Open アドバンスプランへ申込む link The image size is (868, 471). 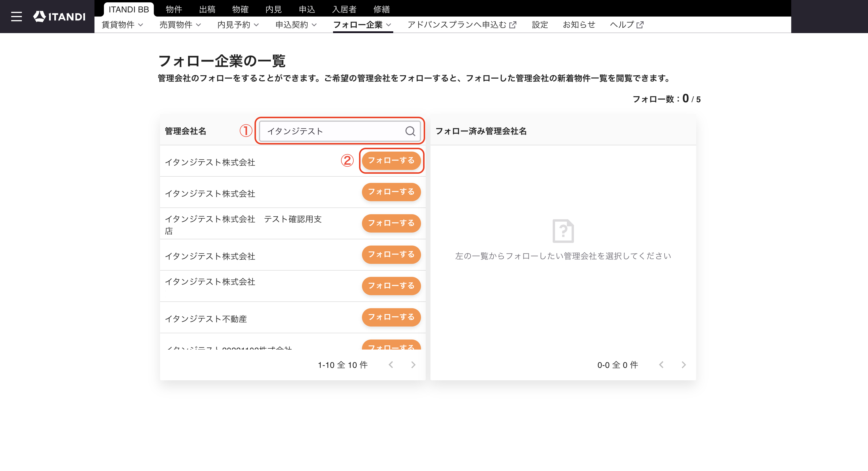point(462,25)
